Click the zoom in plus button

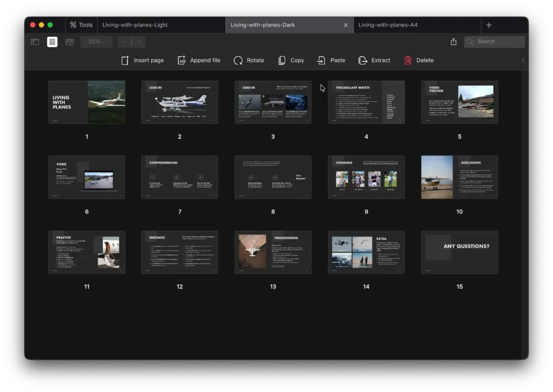[139, 42]
